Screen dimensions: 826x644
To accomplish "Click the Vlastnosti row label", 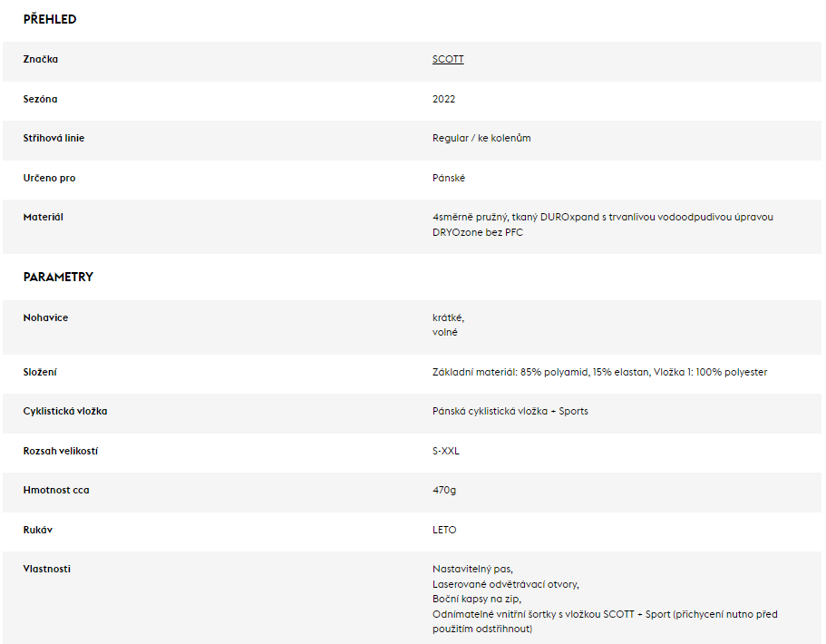I will [x=47, y=569].
